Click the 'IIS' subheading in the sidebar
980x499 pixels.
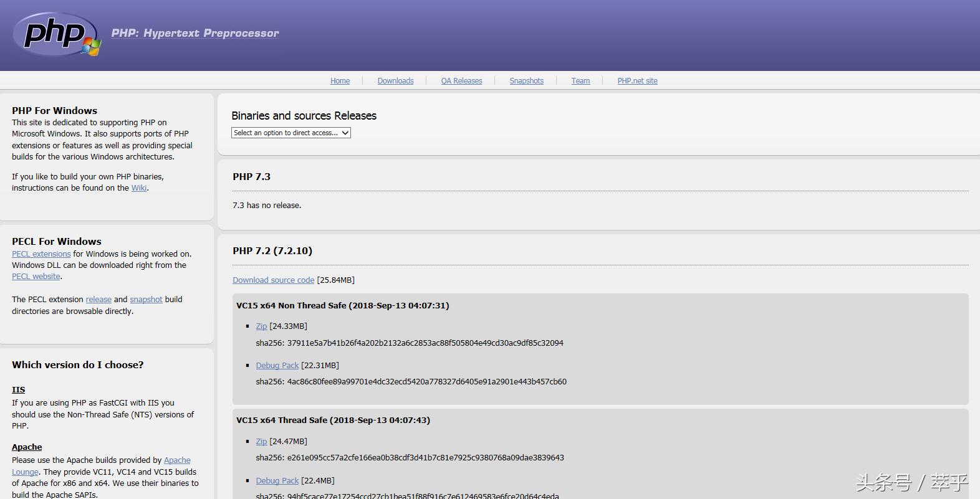pyautogui.click(x=19, y=390)
